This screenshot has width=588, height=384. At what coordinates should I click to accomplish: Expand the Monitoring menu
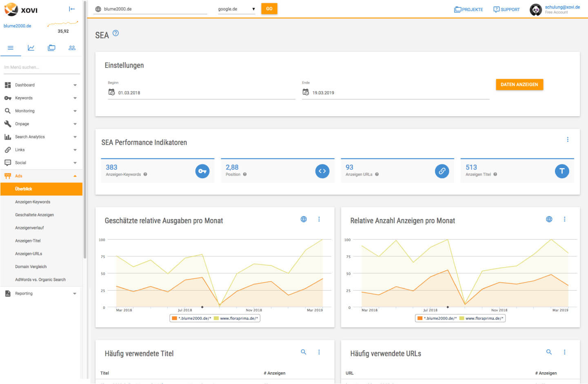[41, 111]
